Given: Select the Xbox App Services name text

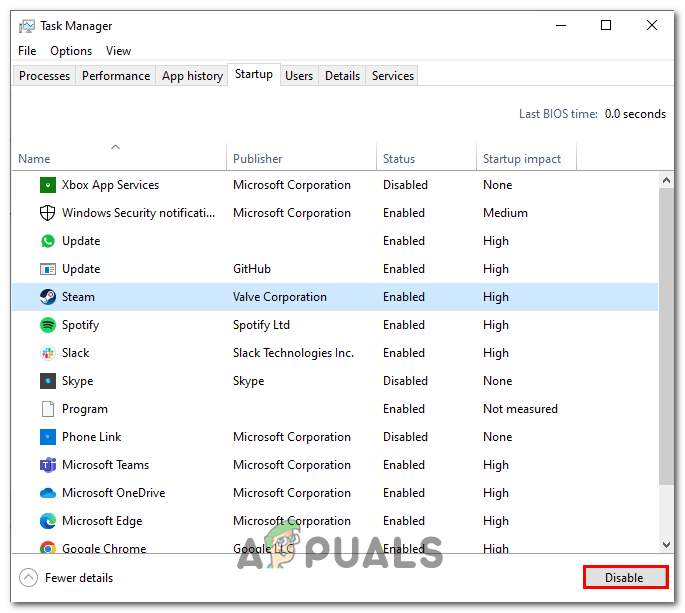Looking at the screenshot, I should 110,185.
